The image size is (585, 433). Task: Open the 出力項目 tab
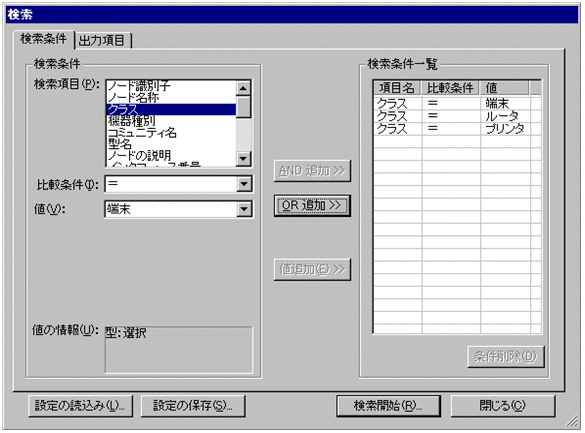[102, 40]
